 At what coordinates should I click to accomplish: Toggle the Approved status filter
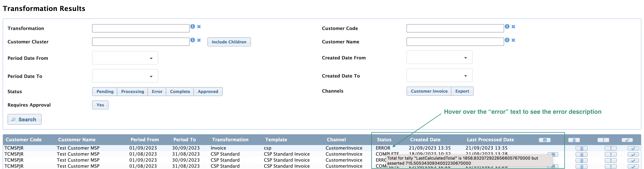pos(208,91)
